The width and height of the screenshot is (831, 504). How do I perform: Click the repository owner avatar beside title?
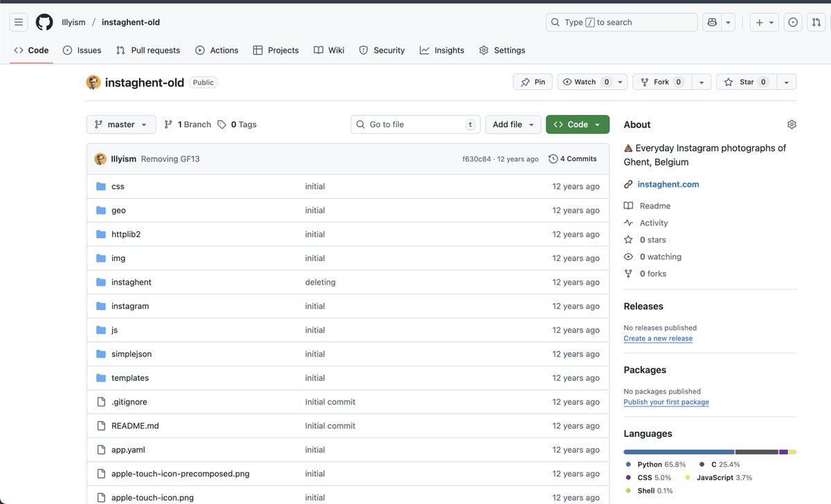point(93,82)
